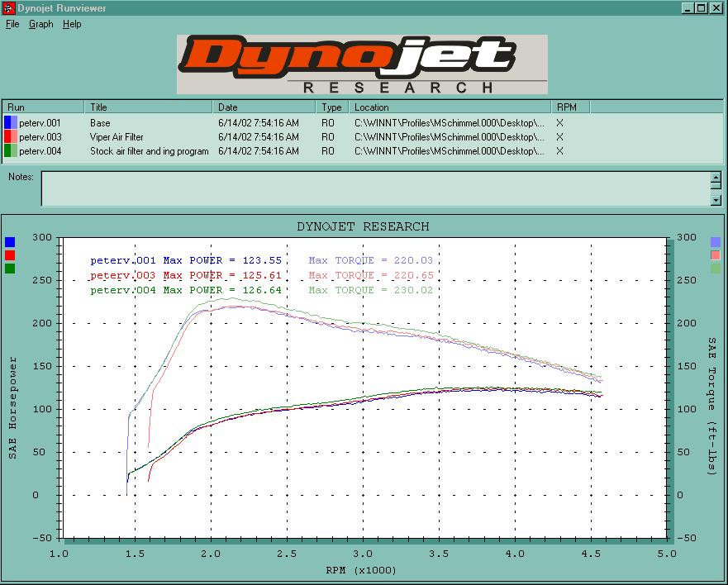Sort by the Date column header
728x585 pixels.
[264, 107]
